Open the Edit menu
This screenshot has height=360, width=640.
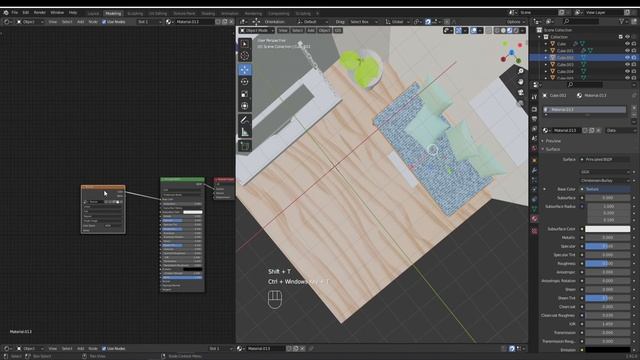[26, 13]
